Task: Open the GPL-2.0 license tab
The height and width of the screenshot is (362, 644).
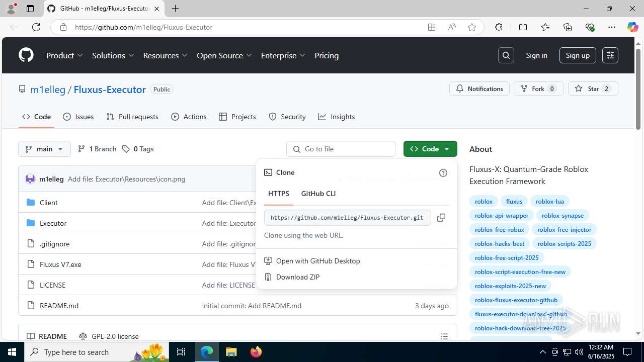Action: point(109,336)
